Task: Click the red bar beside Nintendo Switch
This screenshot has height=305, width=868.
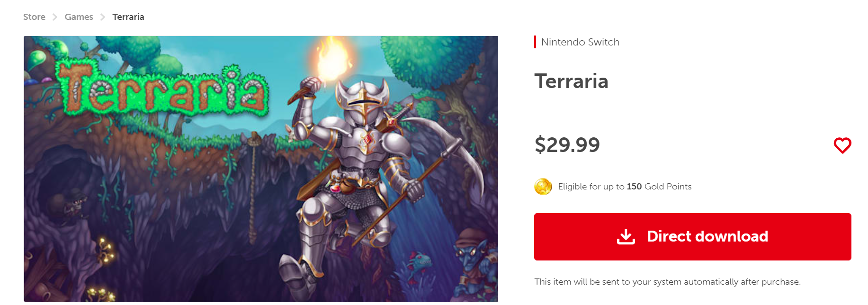Action: click(x=535, y=42)
